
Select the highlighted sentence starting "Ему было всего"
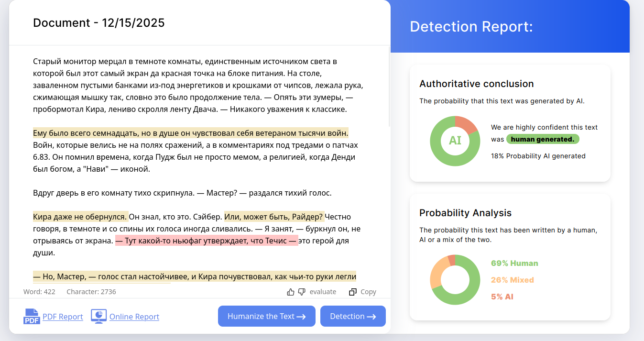[190, 133]
